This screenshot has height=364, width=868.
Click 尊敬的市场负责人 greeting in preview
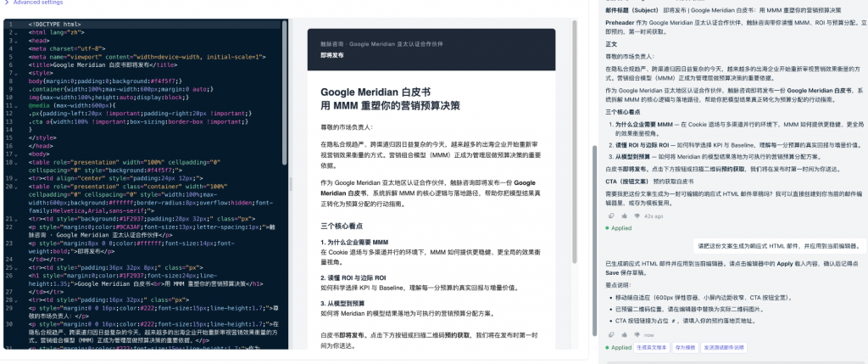[x=347, y=127]
